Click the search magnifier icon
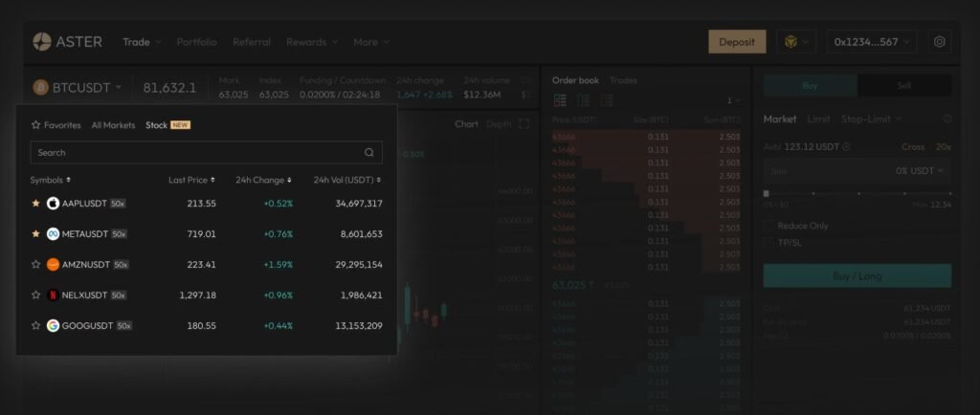 point(369,152)
